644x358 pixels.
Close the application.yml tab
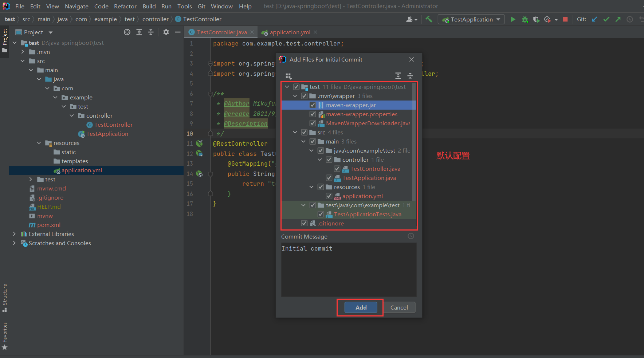coord(315,32)
